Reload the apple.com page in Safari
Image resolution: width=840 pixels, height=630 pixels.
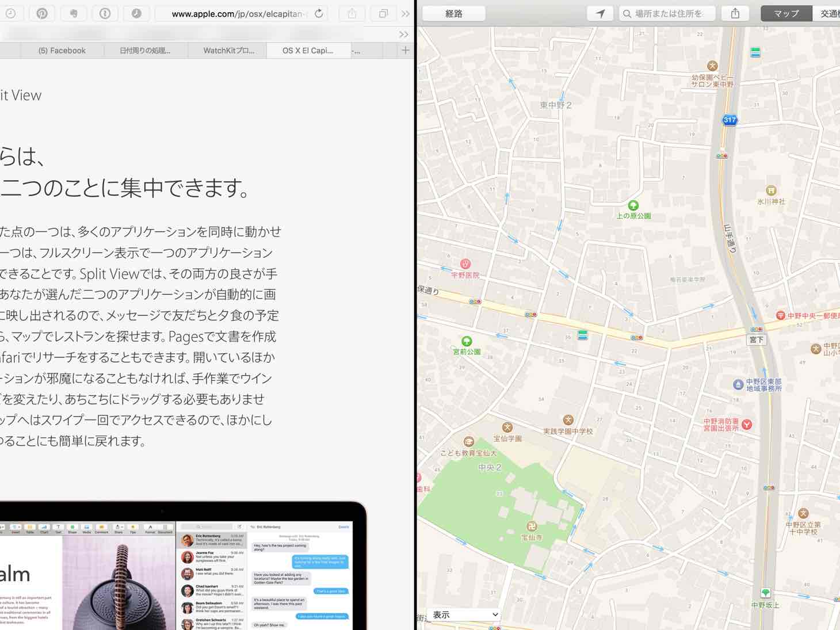point(318,13)
